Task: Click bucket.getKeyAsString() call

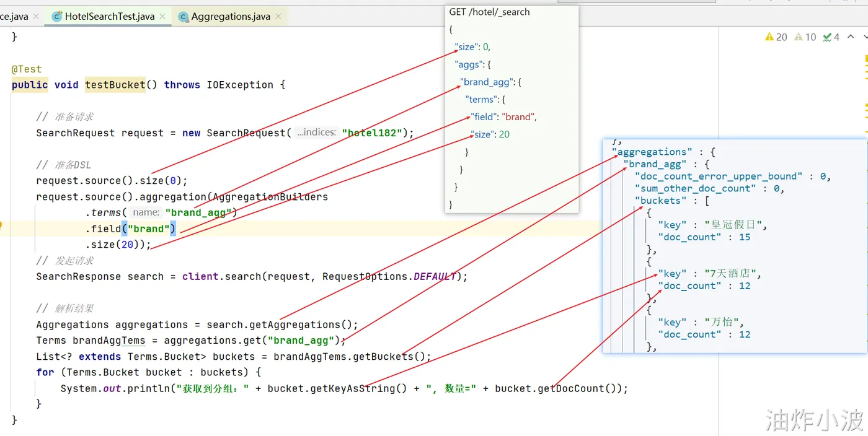Action: 337,389
